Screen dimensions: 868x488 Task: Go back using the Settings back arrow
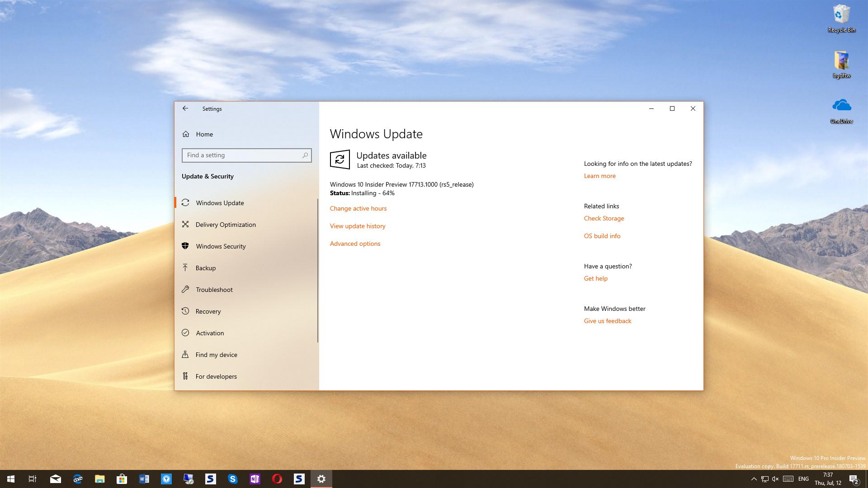pyautogui.click(x=185, y=108)
